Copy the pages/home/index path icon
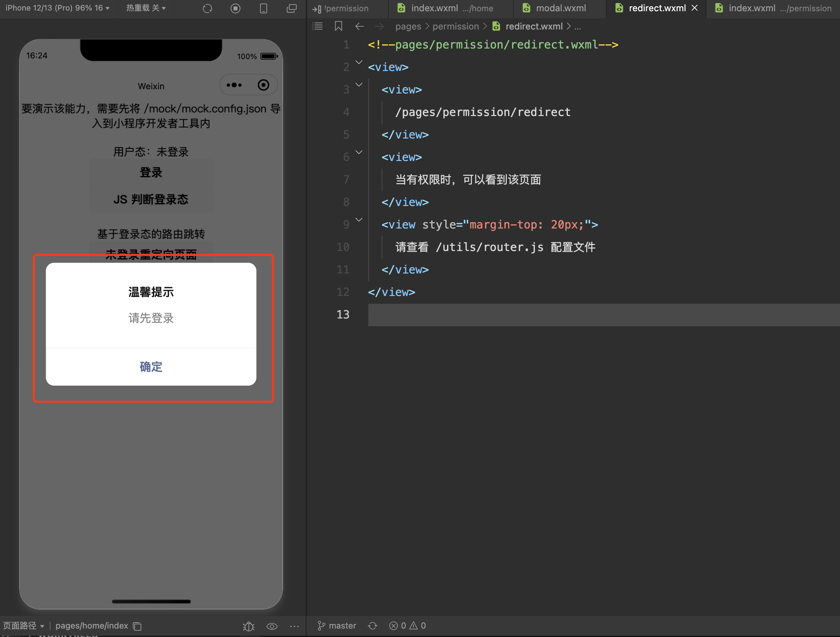Image resolution: width=840 pixels, height=637 pixels. click(x=137, y=626)
